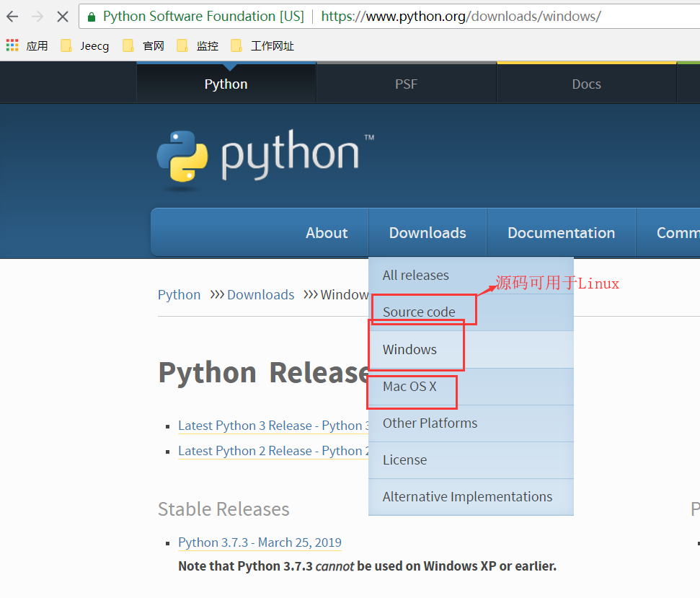
Task: Click the browser forward arrow
Action: (x=37, y=17)
